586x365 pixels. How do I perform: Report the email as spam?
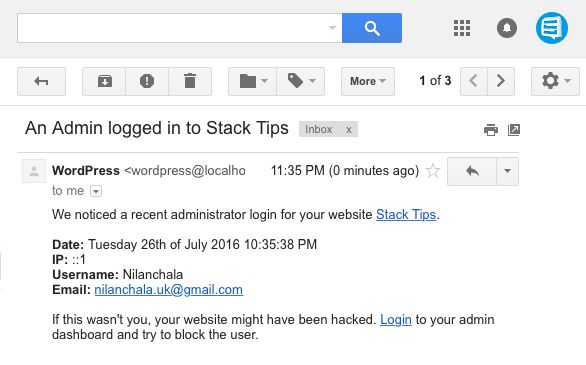pyautogui.click(x=147, y=81)
